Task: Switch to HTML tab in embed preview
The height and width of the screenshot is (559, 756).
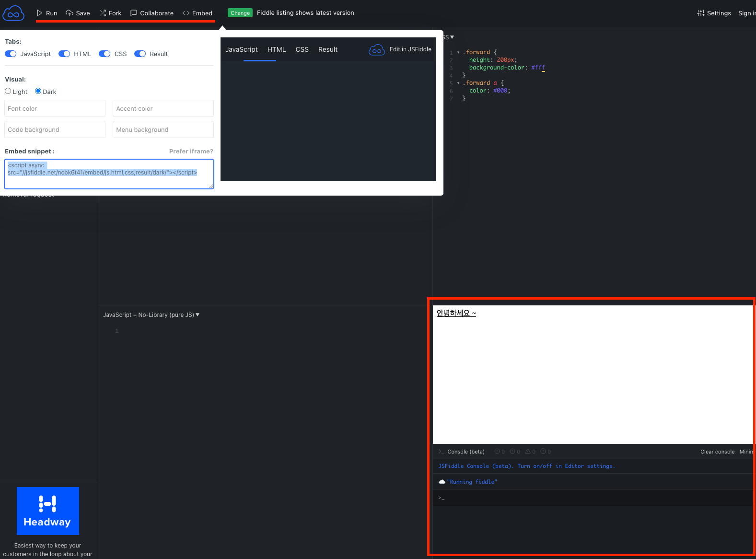Action: tap(277, 49)
